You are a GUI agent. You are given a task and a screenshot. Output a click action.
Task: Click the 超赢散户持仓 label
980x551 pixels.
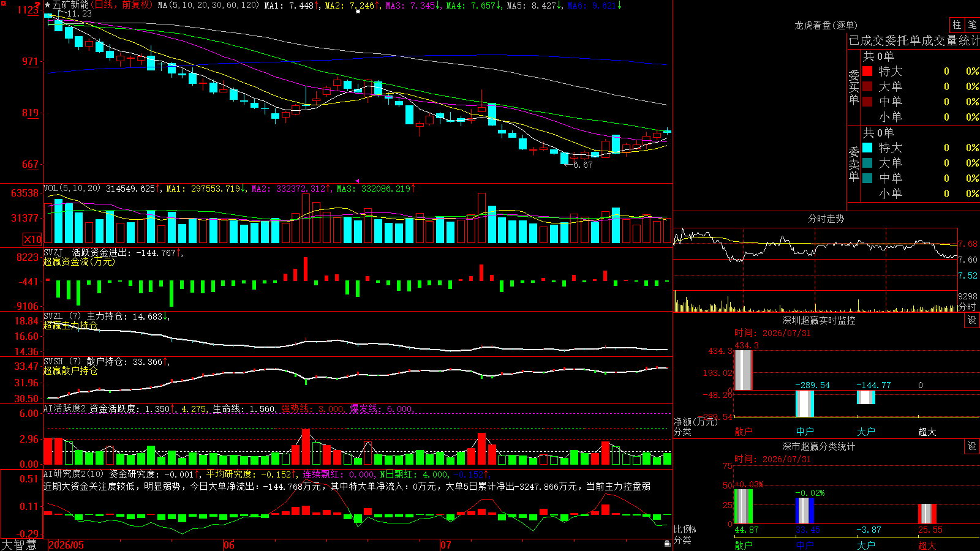(70, 370)
